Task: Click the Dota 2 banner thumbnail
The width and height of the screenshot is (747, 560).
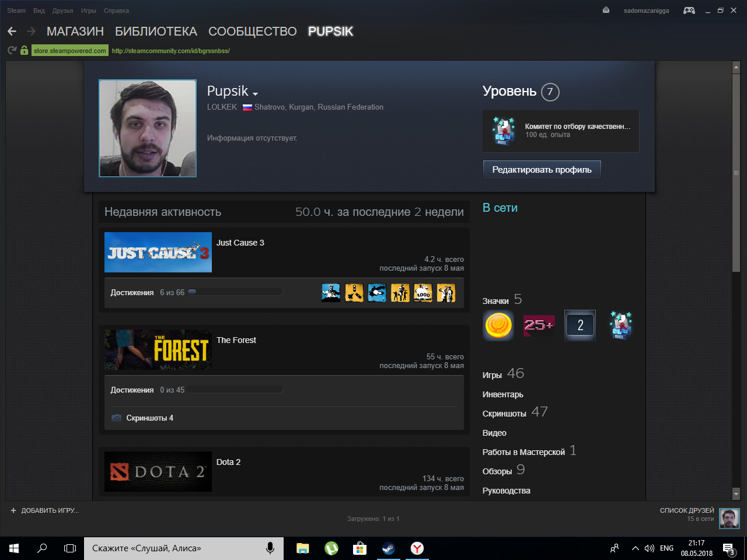Action: coord(158,472)
